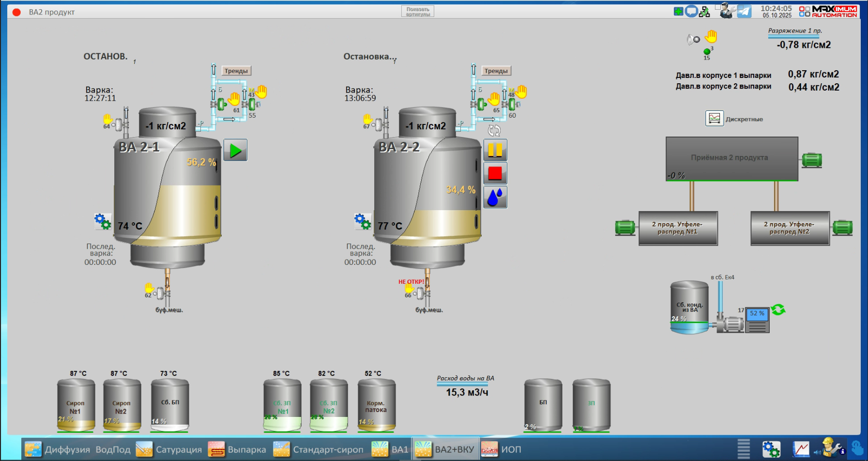Switch to the Выпарка screen tab

click(237, 449)
